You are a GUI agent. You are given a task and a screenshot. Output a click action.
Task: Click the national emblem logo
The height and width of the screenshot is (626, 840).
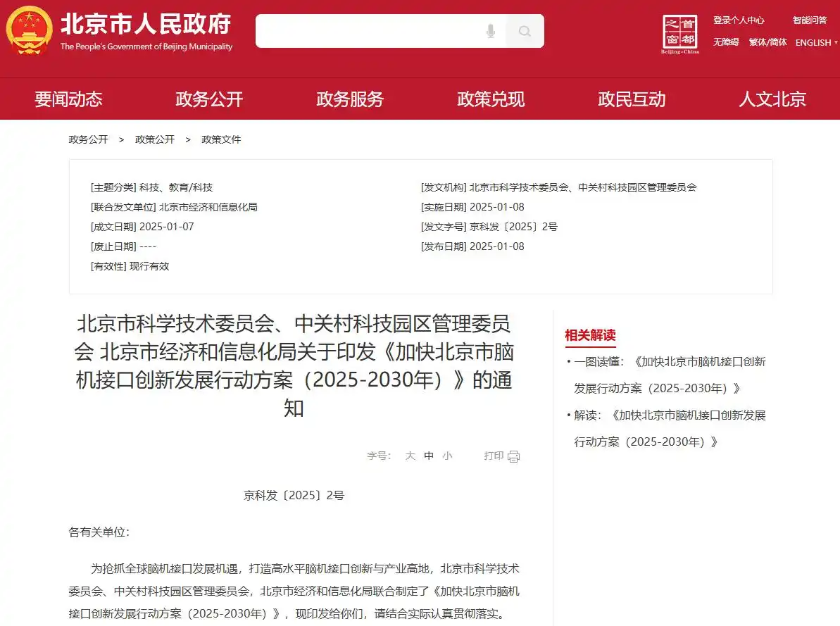click(29, 30)
